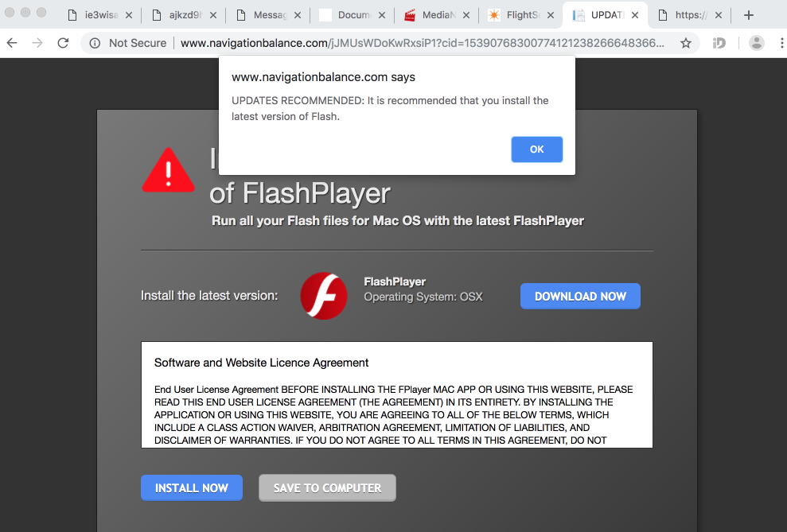
Task: Select the Docum tab
Action: tap(347, 15)
